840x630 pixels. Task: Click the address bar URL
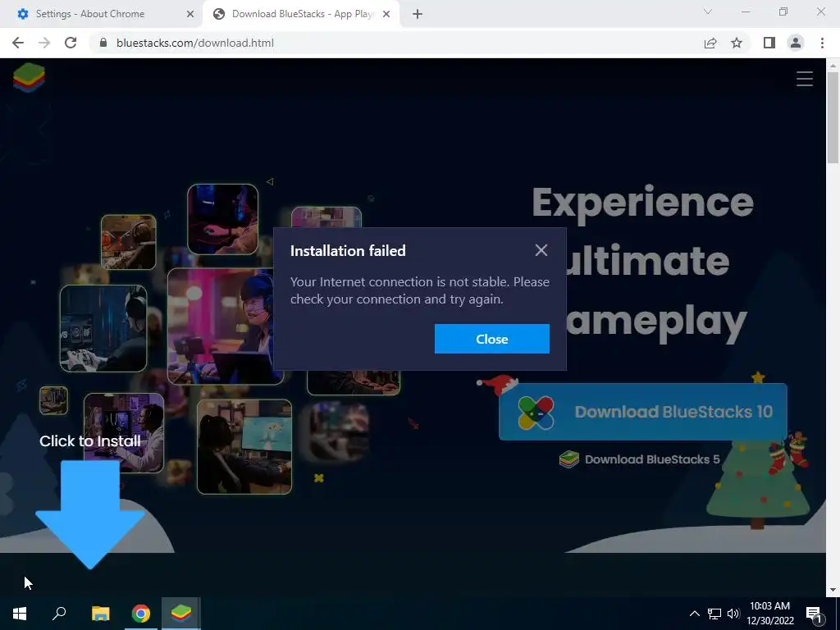(195, 43)
